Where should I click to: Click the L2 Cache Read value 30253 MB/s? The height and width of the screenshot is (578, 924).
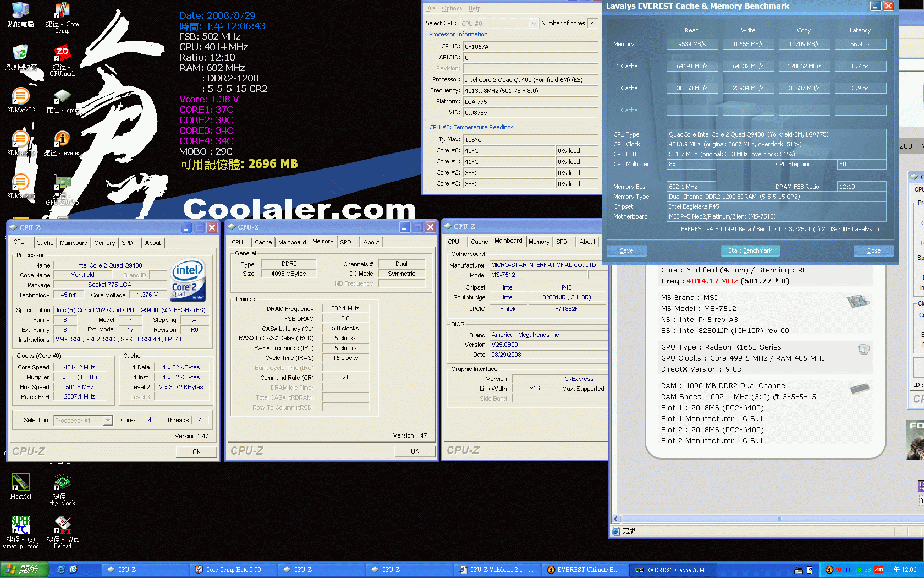pos(692,88)
